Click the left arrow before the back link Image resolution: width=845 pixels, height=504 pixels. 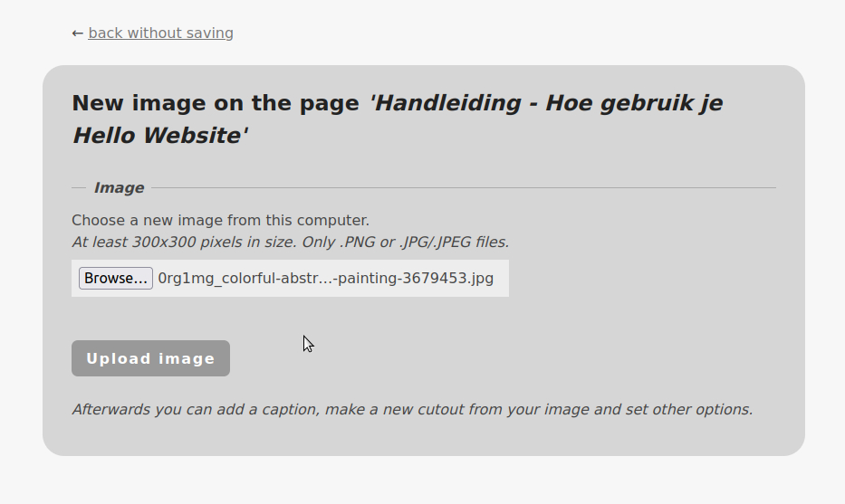pyautogui.click(x=78, y=33)
